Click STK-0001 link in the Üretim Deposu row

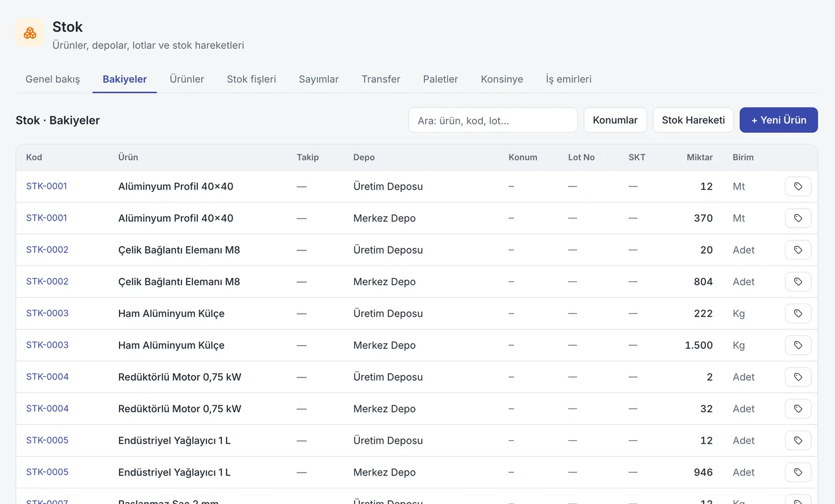(47, 187)
